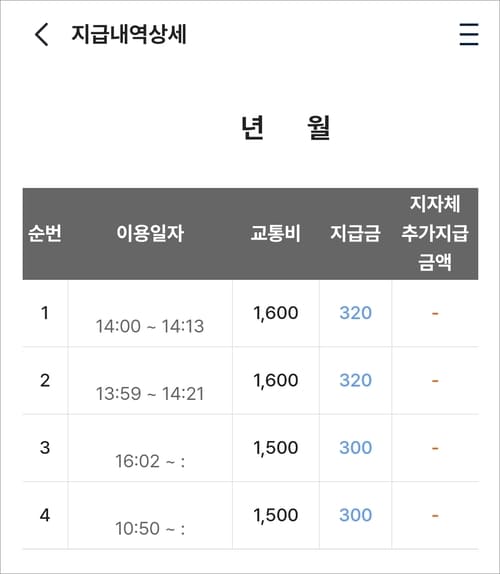
Task: Open the 300 payment link in row 3
Action: 355,447
